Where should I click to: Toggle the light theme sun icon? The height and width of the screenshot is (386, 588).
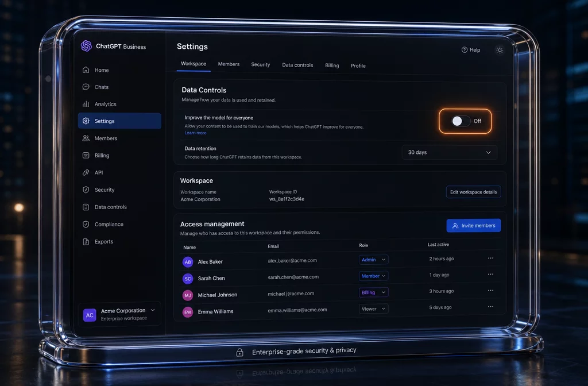pos(500,51)
